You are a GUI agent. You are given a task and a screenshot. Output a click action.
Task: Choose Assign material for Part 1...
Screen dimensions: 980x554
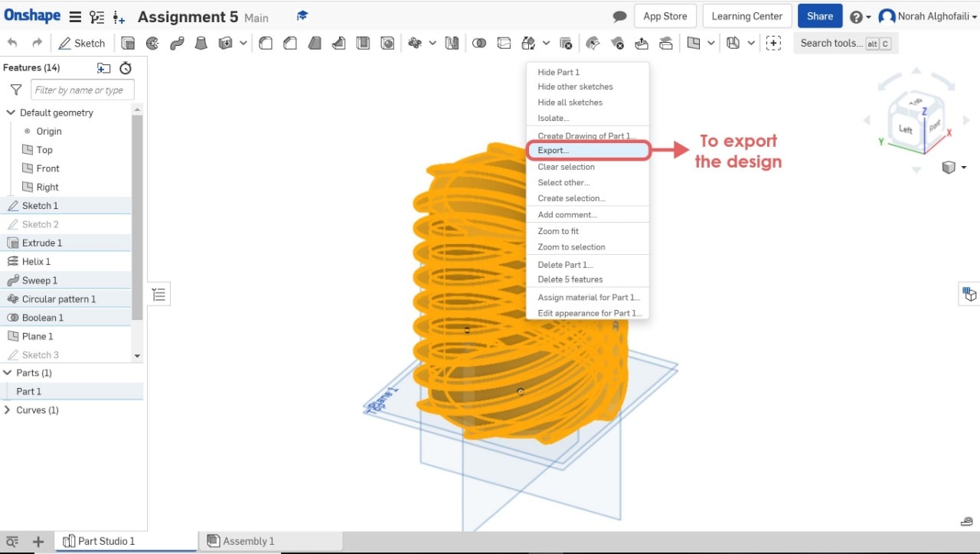tap(588, 298)
